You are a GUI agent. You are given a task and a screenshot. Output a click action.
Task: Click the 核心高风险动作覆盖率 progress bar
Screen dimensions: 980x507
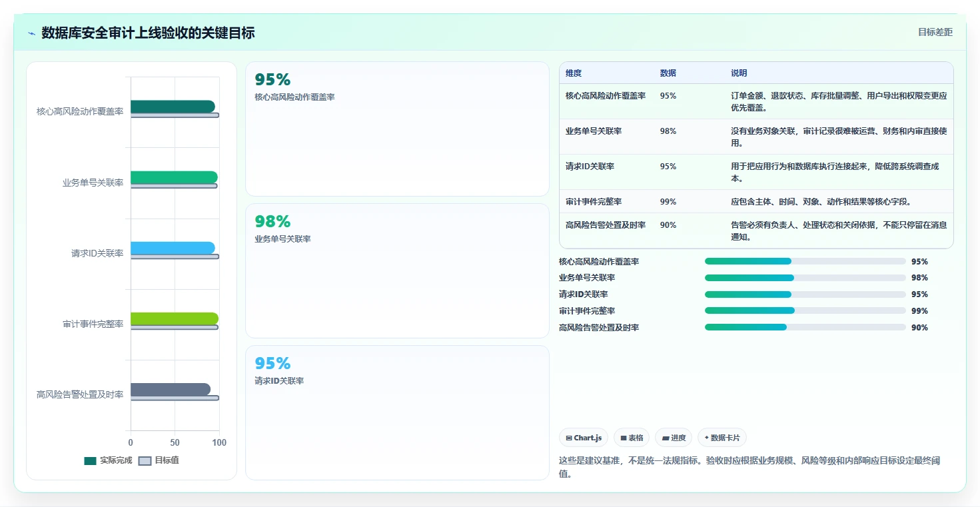click(x=805, y=261)
